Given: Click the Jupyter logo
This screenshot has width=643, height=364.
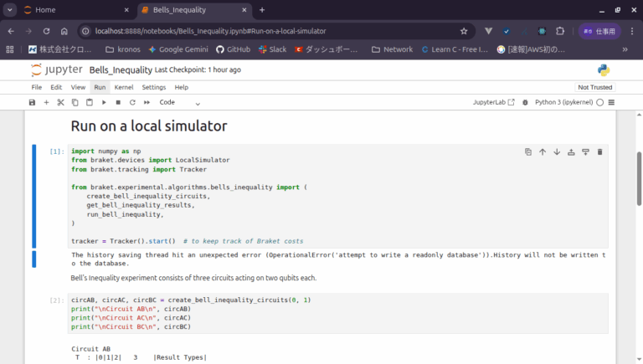Looking at the screenshot, I should coord(57,69).
